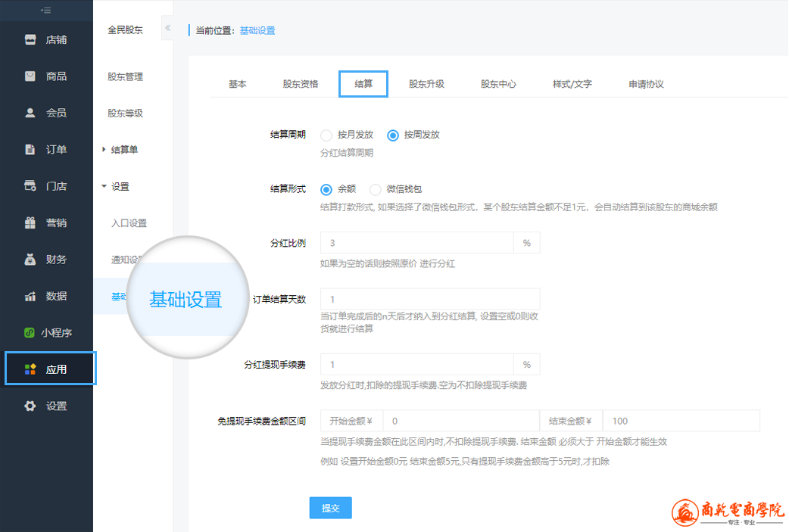Open 商品 products via its bag icon

click(30, 76)
